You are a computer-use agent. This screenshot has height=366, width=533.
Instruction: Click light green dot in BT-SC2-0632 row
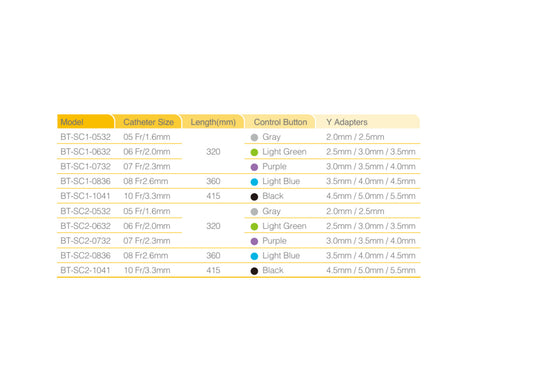coord(254,226)
